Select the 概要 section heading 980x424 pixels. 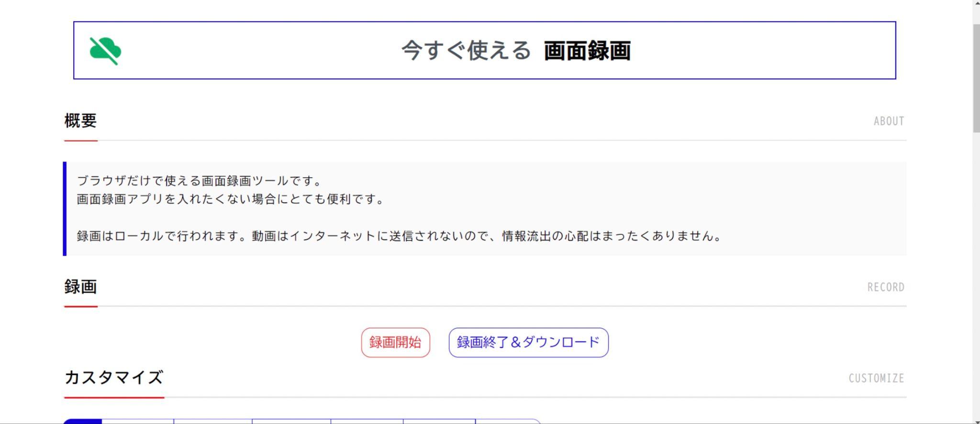pyautogui.click(x=80, y=120)
